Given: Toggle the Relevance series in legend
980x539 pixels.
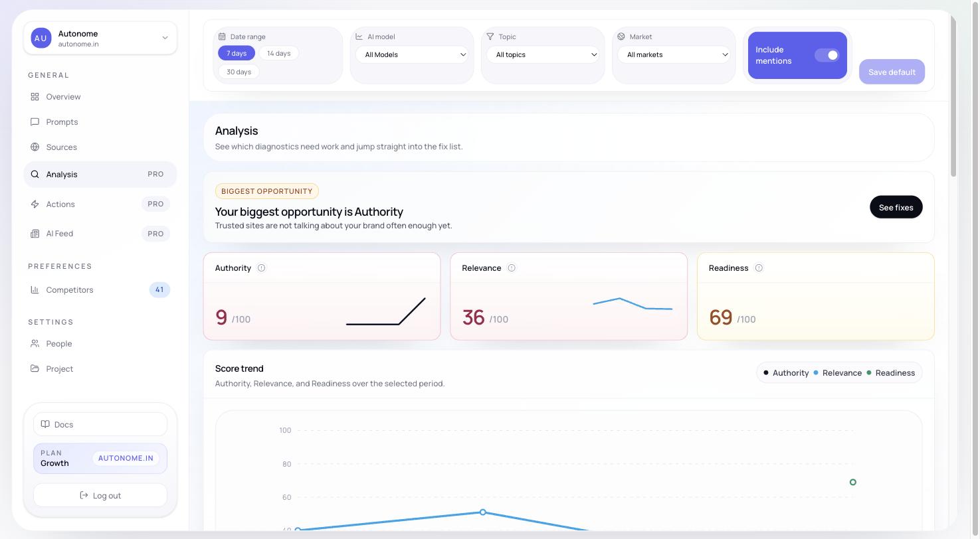Looking at the screenshot, I should point(837,373).
